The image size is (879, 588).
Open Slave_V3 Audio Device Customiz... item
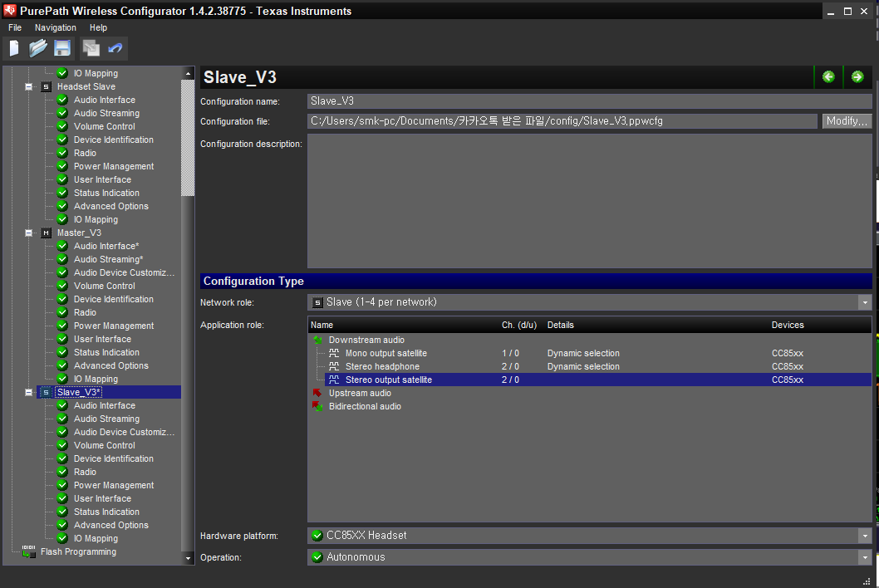[x=124, y=432]
